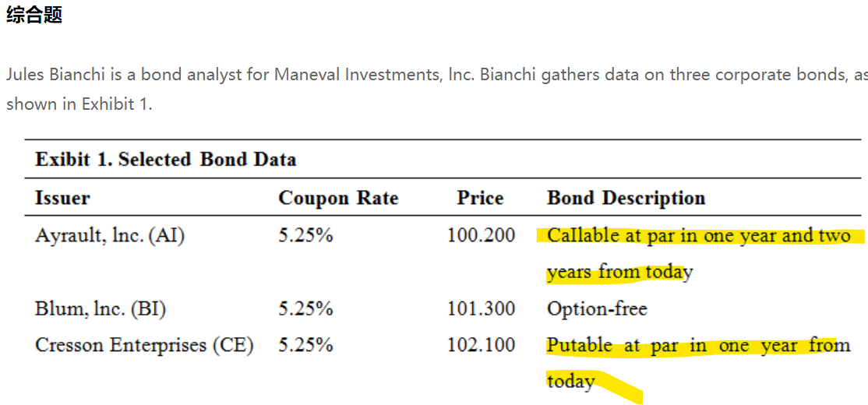Click the 101.300 price value
Viewport: 868px width, 405px height.
pyautogui.click(x=481, y=309)
